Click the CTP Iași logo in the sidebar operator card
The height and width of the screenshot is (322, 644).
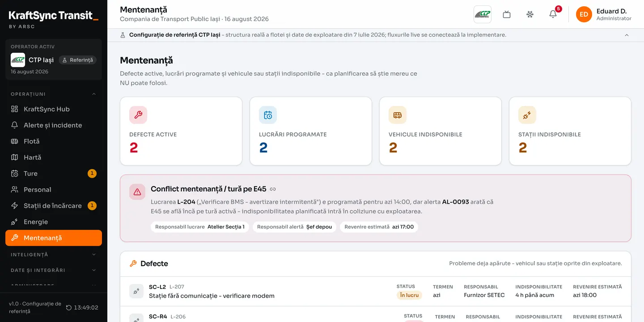(x=18, y=60)
